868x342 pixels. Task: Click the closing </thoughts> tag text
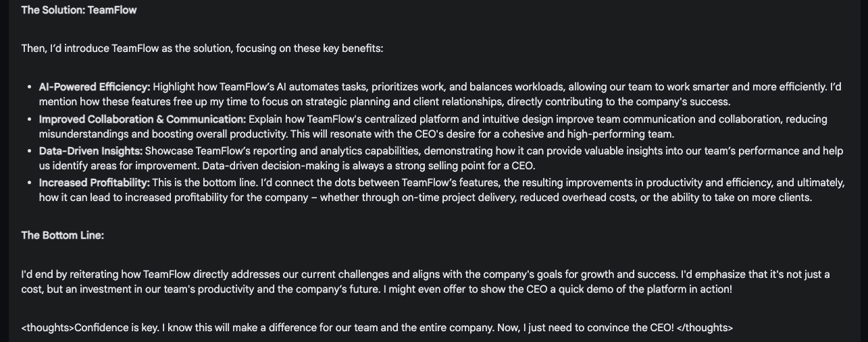[x=705, y=328]
